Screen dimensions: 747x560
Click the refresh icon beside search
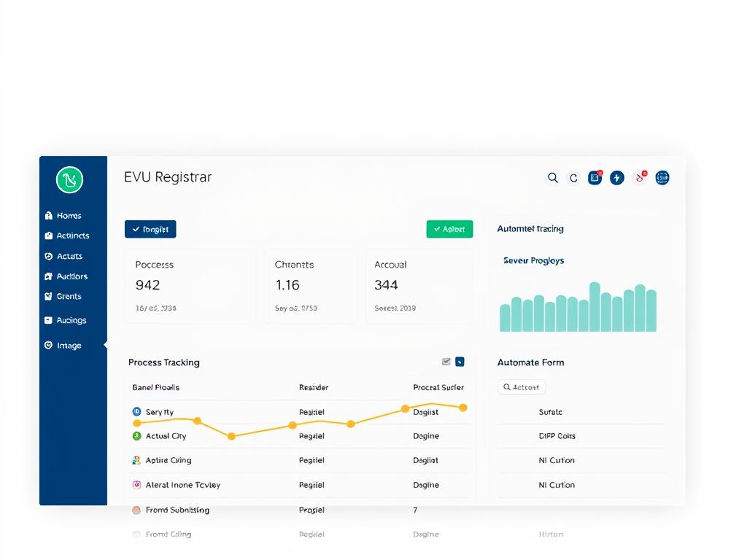pyautogui.click(x=574, y=178)
